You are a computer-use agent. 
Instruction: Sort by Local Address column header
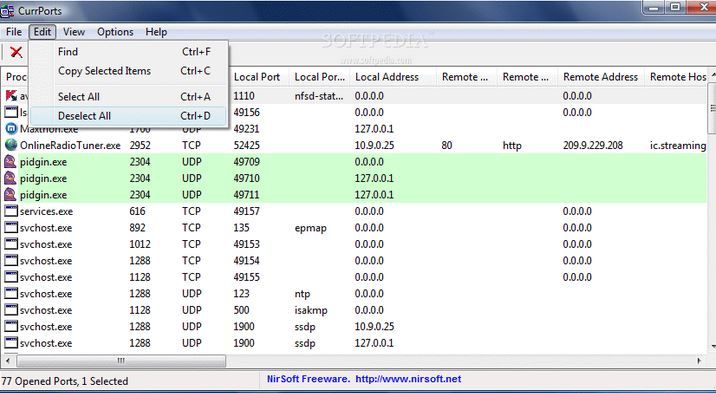click(x=393, y=77)
